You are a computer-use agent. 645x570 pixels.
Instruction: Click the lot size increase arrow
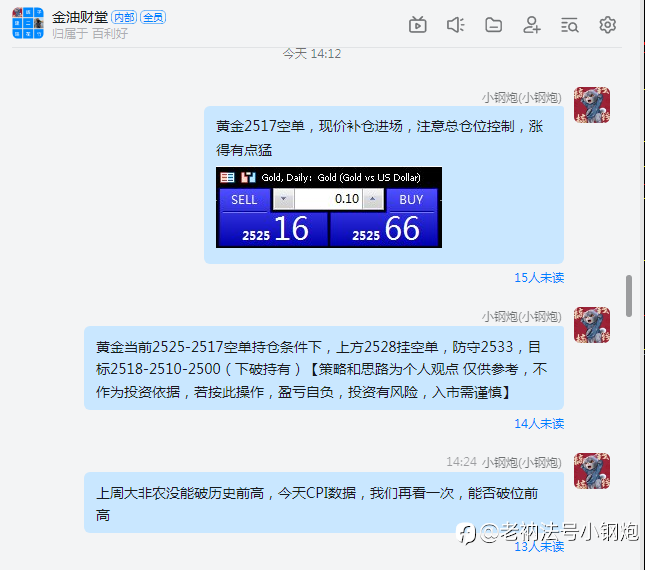(373, 199)
